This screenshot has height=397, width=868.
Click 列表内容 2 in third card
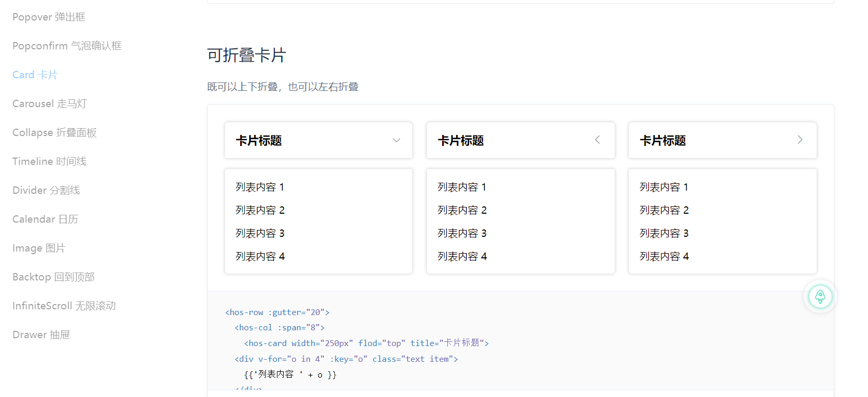pyautogui.click(x=664, y=211)
